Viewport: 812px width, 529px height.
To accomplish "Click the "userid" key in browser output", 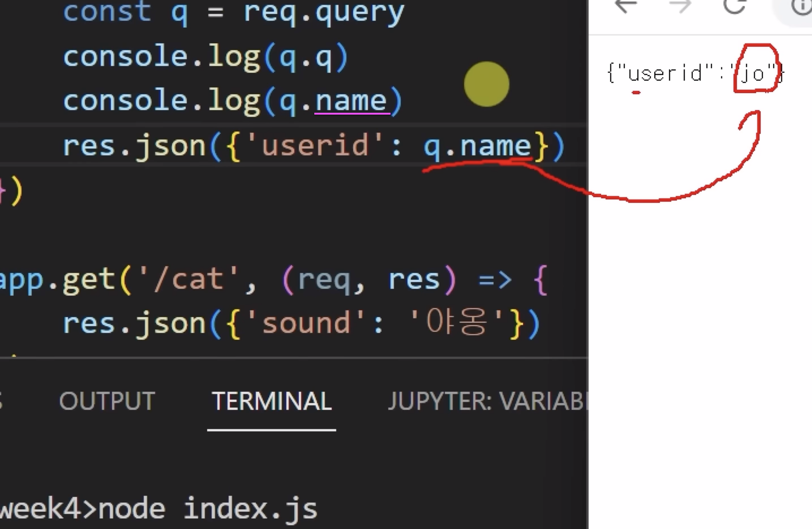I will point(665,73).
